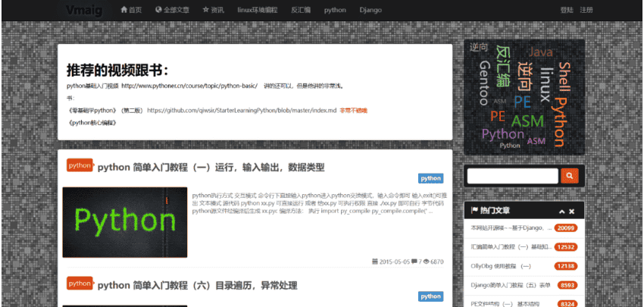
Task: Open the pythoner.cn course link
Action: [x=189, y=86]
